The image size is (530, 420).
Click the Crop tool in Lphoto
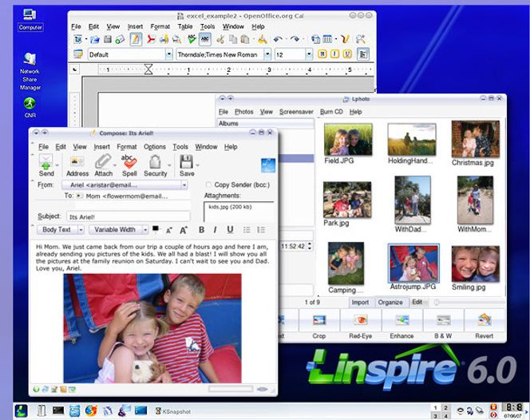coord(319,320)
